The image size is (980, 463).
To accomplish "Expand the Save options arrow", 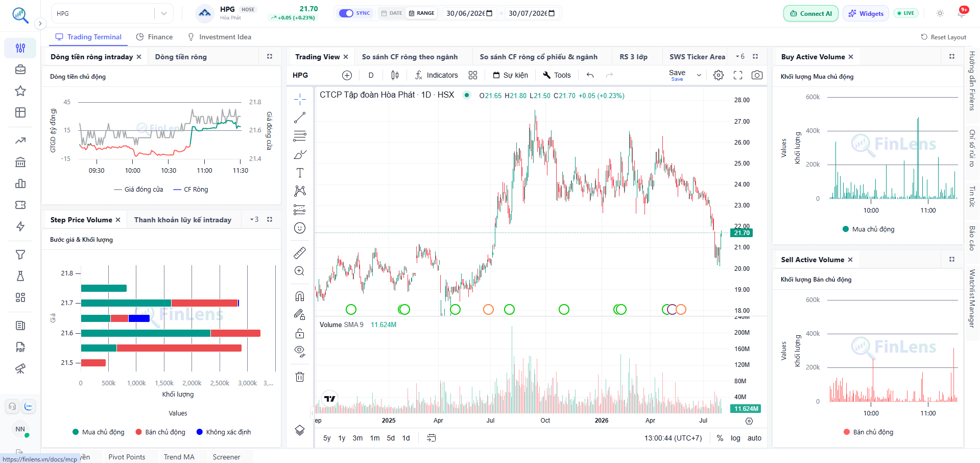I will coord(699,75).
